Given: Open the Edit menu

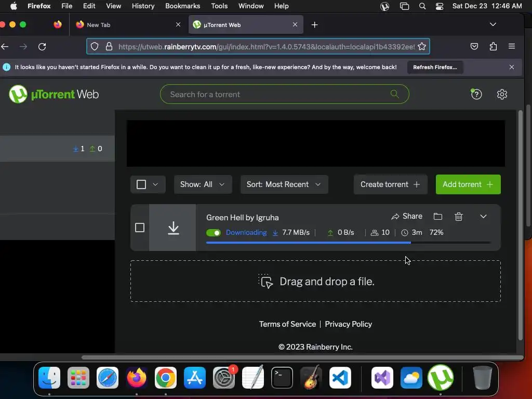Looking at the screenshot, I should (89, 6).
